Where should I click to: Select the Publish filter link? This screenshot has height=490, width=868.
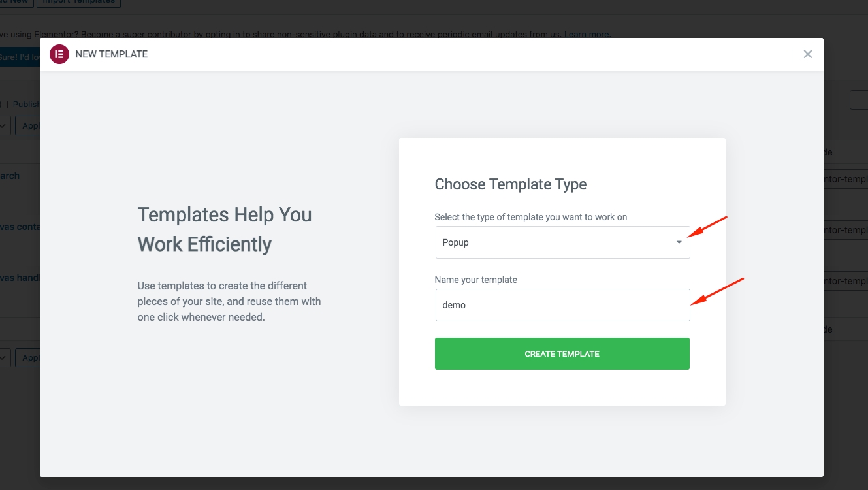26,104
